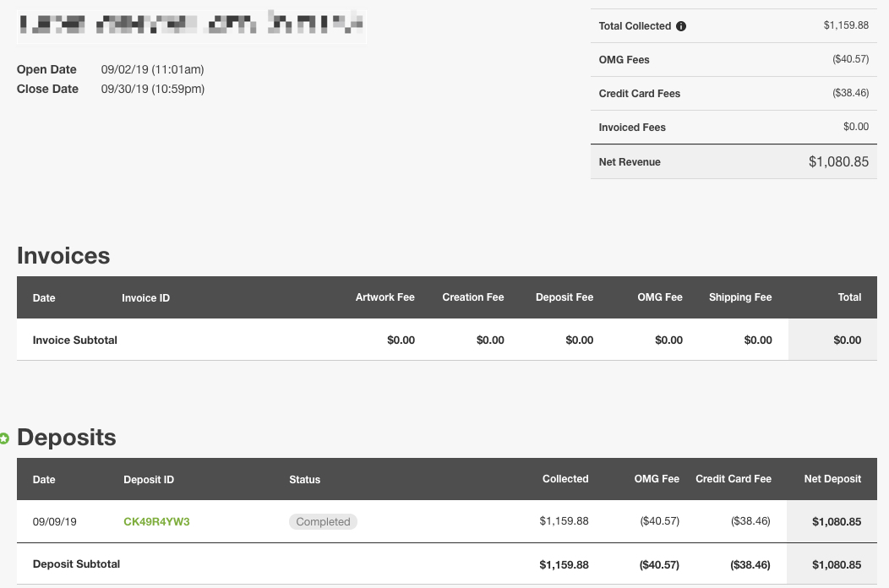Click the Invoice Subtotal row label
This screenshot has width=889, height=588.
(75, 340)
